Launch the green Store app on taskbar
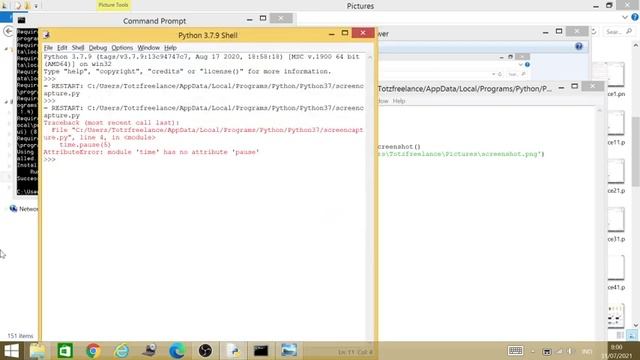640x360 pixels. click(65, 351)
